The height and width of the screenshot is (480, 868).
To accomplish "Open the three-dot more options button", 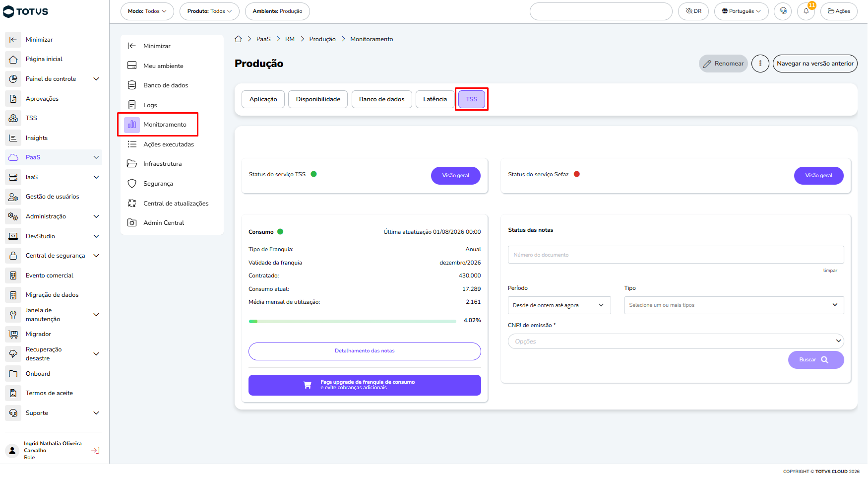I will [760, 64].
